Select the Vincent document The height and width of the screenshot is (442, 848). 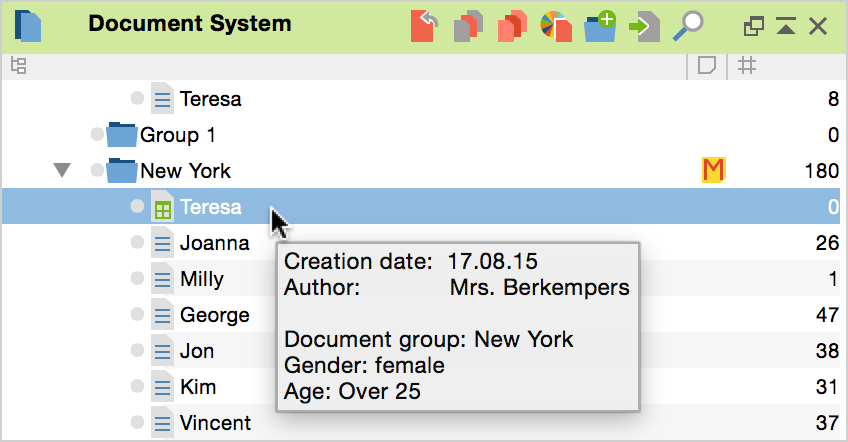[215, 423]
